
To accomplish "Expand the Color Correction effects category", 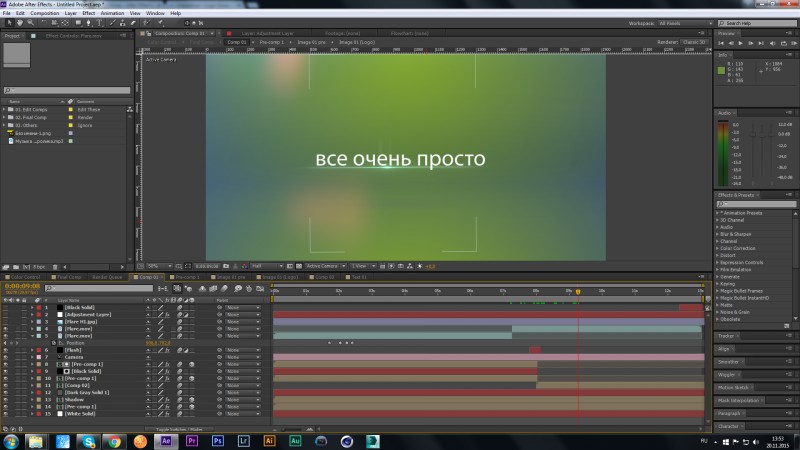I will pos(717,248).
